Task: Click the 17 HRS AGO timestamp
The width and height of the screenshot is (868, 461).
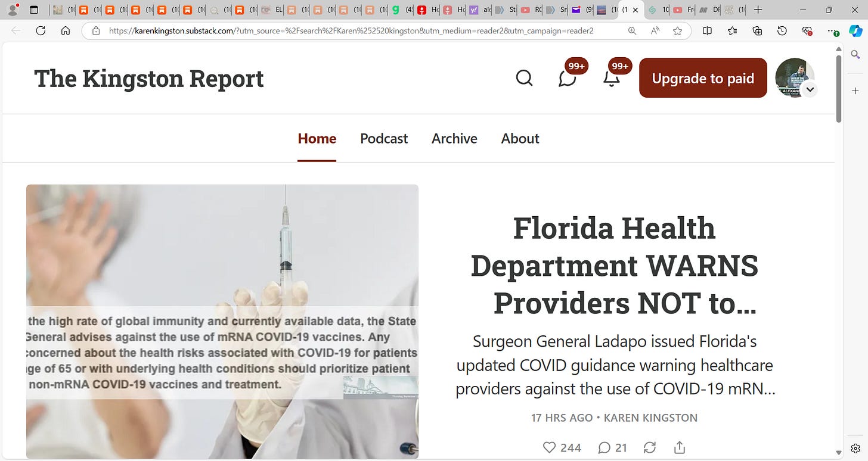Action: 562,418
